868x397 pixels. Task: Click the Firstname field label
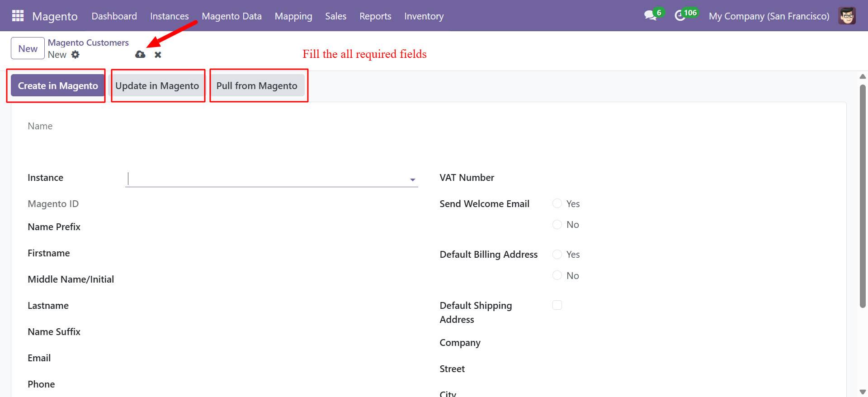[x=49, y=253]
